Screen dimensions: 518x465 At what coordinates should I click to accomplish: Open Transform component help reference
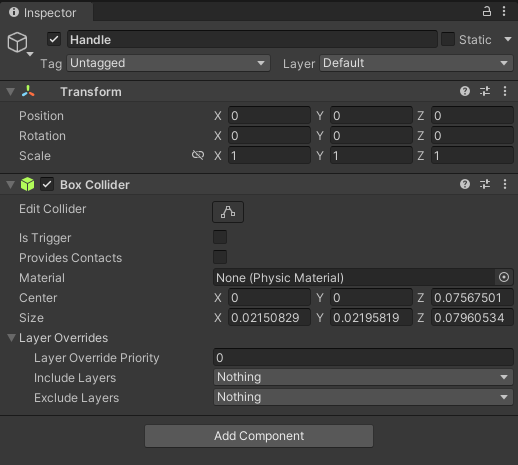pyautogui.click(x=465, y=91)
